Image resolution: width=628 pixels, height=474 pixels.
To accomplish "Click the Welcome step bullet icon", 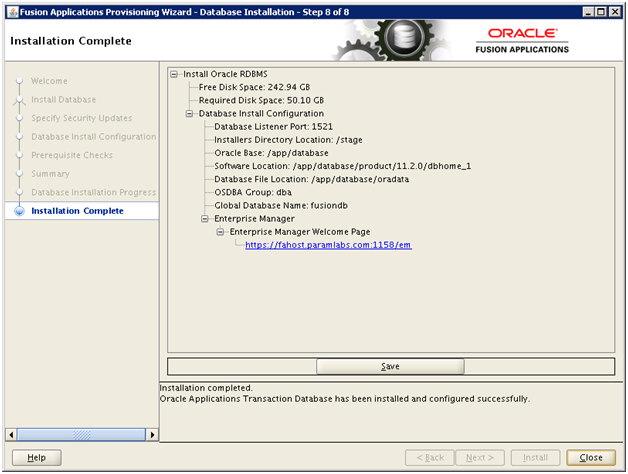I will (x=19, y=81).
